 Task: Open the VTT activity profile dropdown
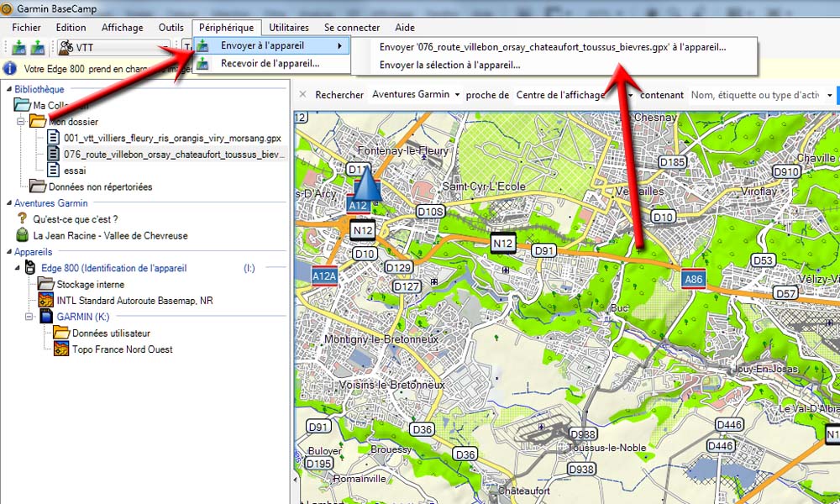[x=114, y=48]
